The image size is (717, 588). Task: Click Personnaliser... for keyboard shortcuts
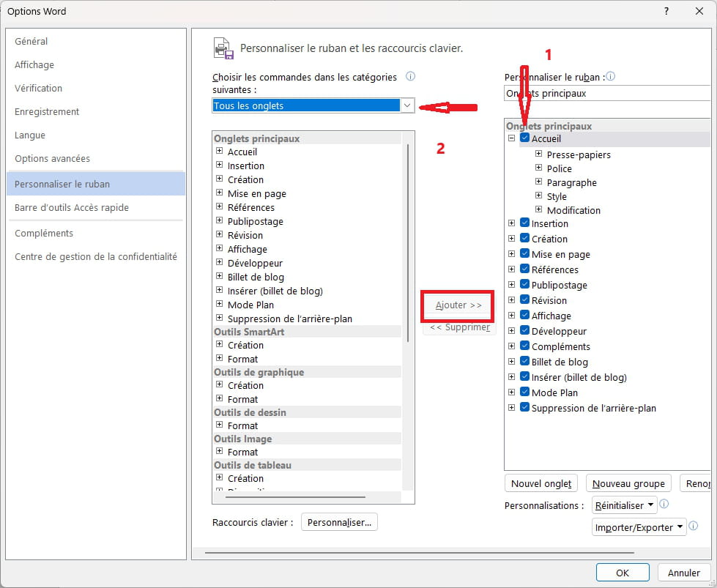pos(339,522)
